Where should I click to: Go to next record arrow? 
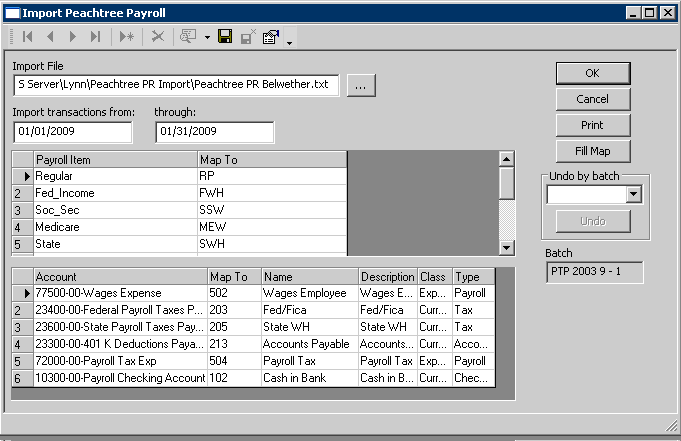click(73, 37)
